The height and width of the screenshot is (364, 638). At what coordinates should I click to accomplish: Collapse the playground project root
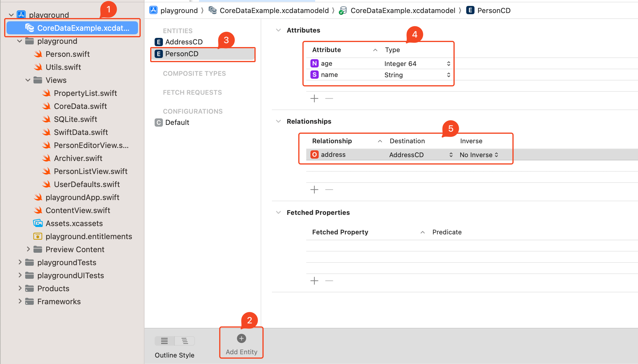click(x=11, y=15)
